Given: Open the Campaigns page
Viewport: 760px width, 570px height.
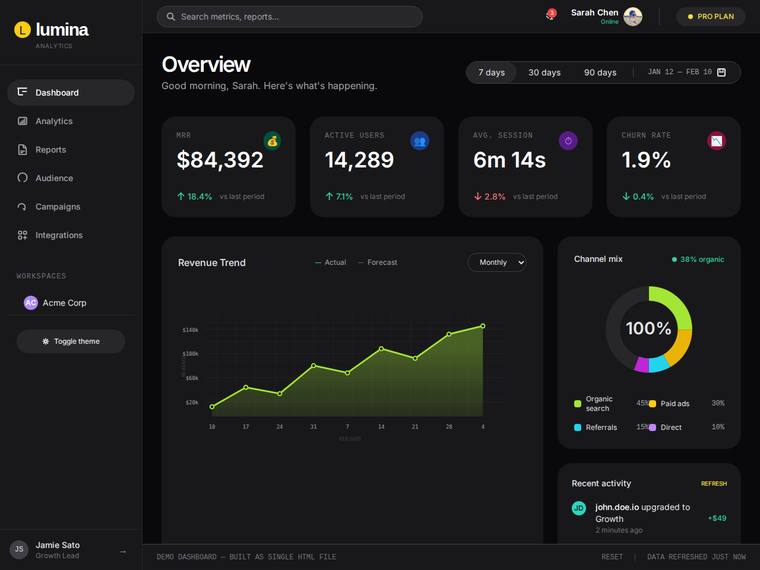Looking at the screenshot, I should tap(71, 206).
